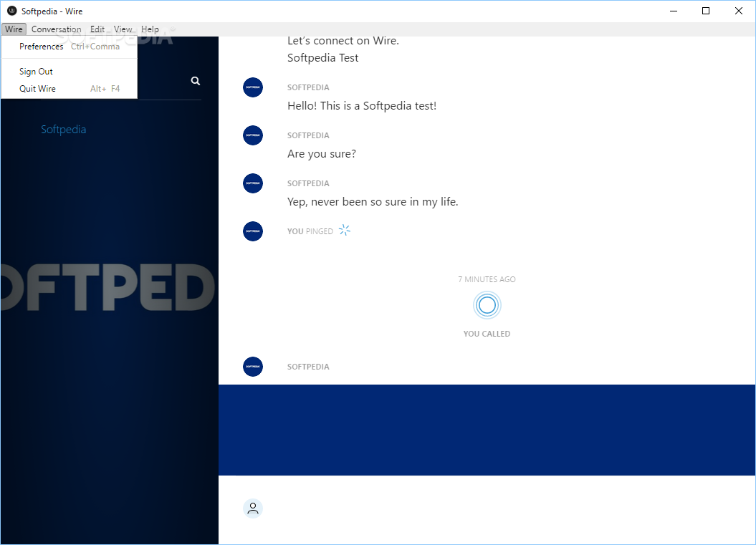Choose Preferences from the Wire menu
Image resolution: width=756 pixels, height=545 pixels.
70,47
